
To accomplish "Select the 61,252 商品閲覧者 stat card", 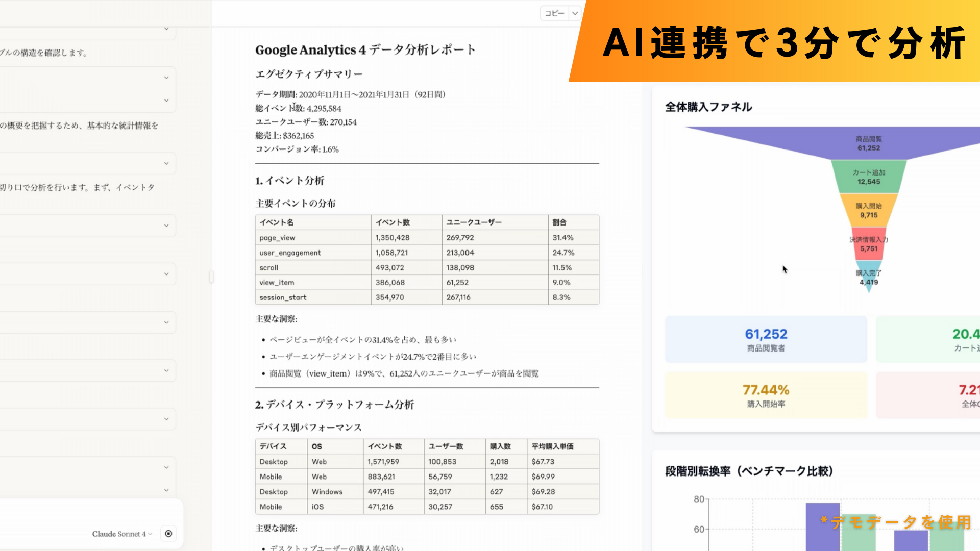I will [766, 340].
